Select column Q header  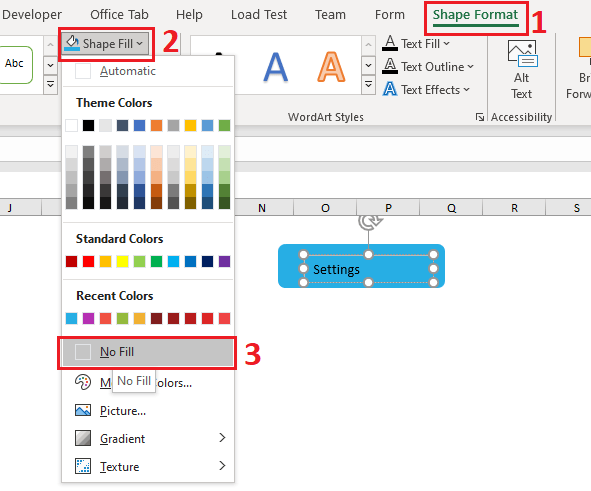pos(451,208)
